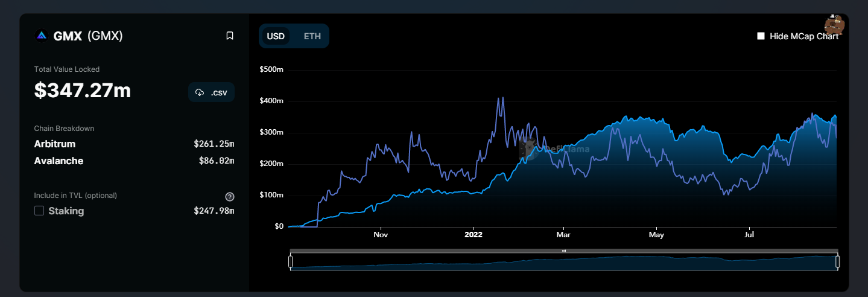Screen dimensions: 868x297
Task: Bookmark the GMX protocol
Action: coord(230,36)
